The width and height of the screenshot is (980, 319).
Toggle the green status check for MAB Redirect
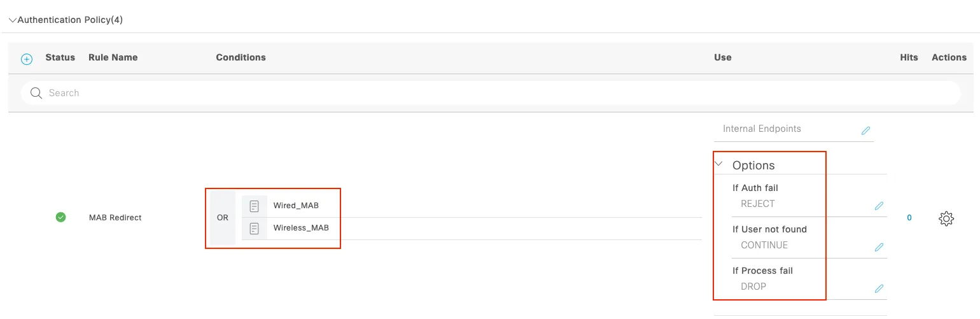pyautogui.click(x=60, y=217)
